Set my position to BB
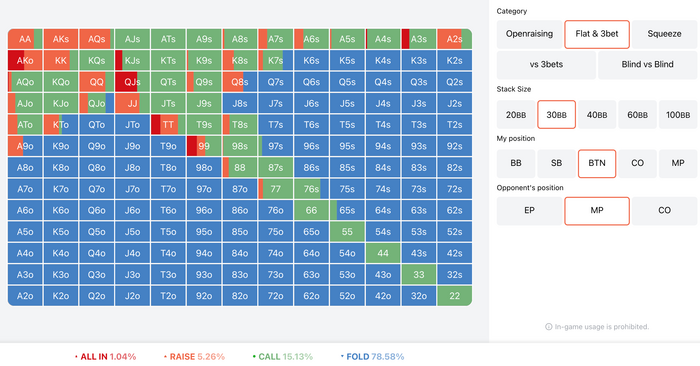Image resolution: width=700 pixels, height=366 pixels. click(x=516, y=163)
